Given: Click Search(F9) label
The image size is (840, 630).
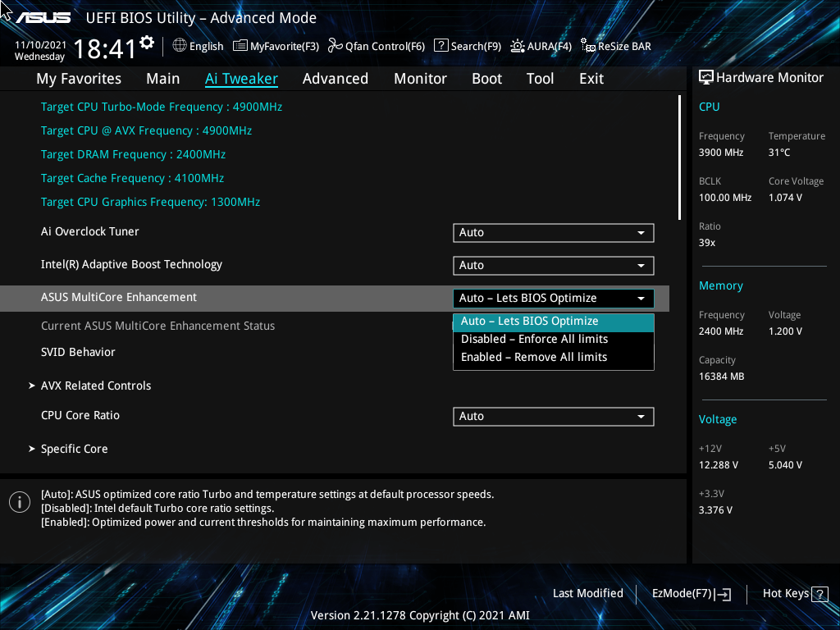Looking at the screenshot, I should click(x=476, y=47).
